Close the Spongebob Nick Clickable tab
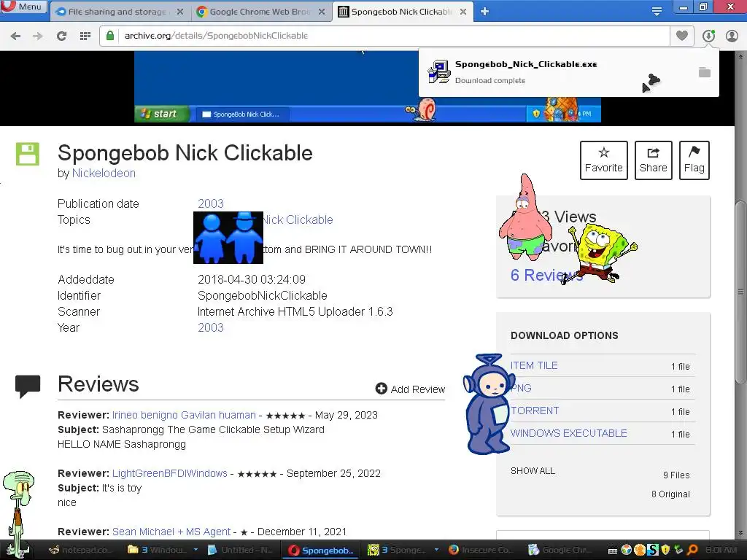 [463, 12]
